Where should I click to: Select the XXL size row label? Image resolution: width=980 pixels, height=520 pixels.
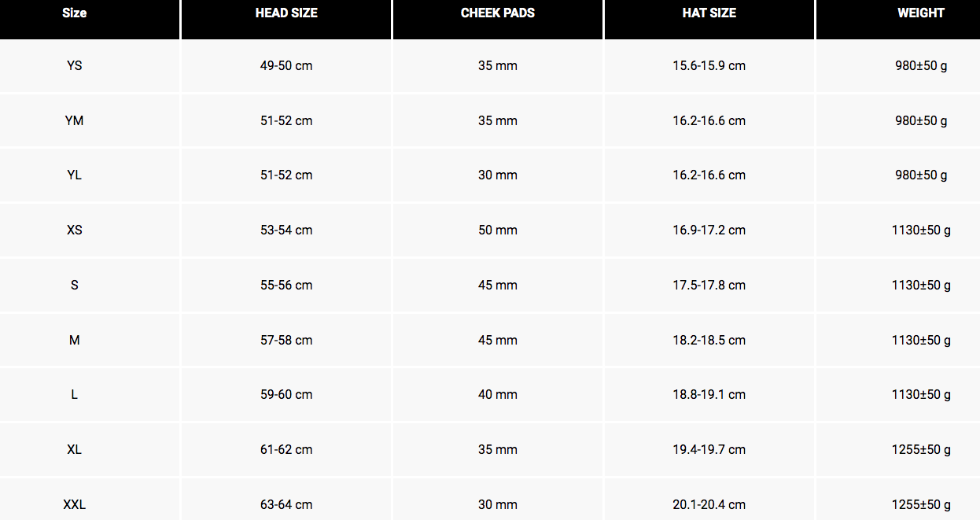pos(75,505)
